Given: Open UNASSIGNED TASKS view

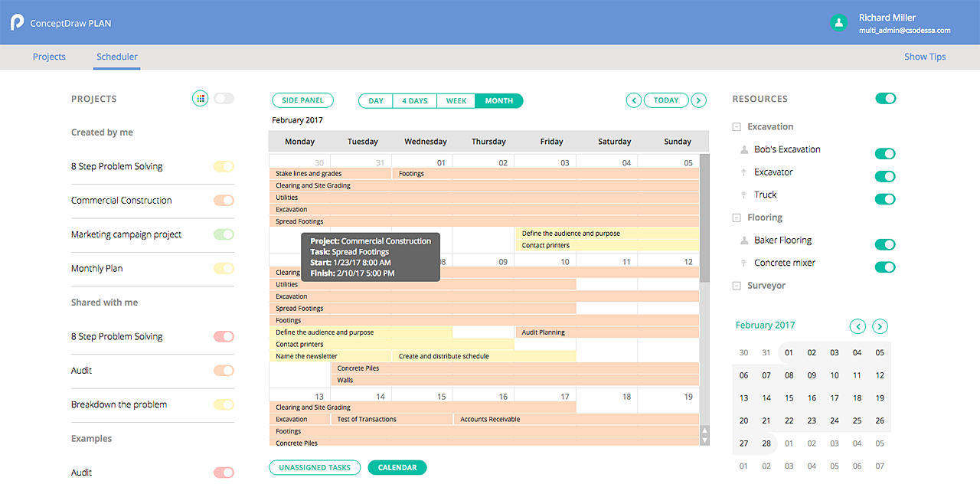Looking at the screenshot, I should [x=315, y=467].
